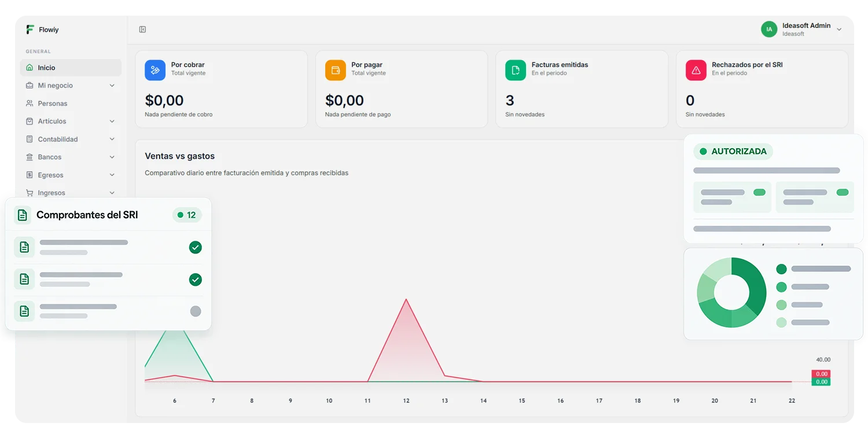Image resolution: width=868 pixels, height=434 pixels.
Task: Click the AUTORIZADA status badge
Action: click(733, 152)
